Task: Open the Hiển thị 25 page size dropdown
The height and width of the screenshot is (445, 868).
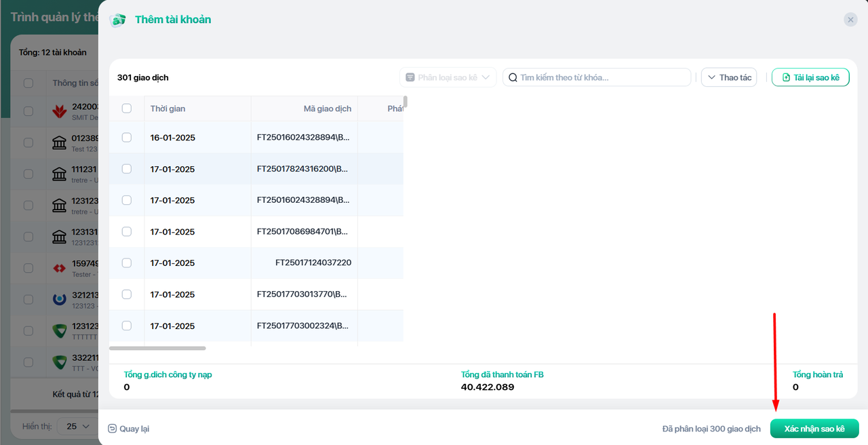Action: coord(77,426)
